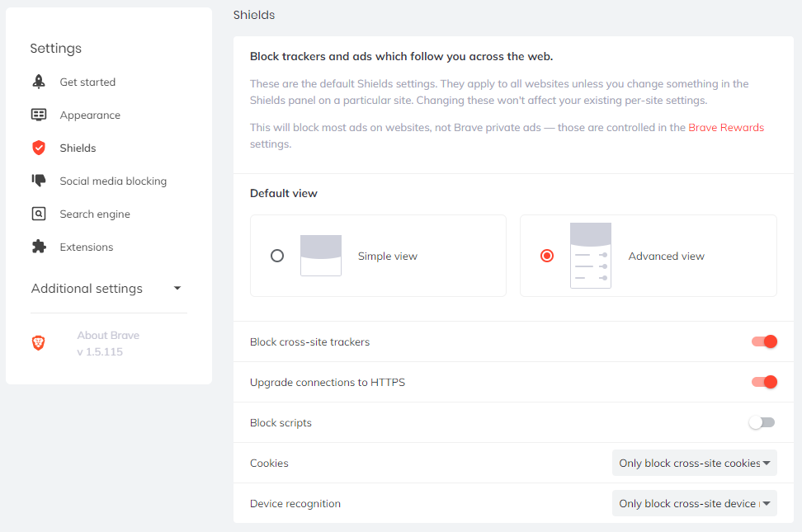Expand Additional settings arrow
This screenshot has width=802, height=532.
pos(177,288)
